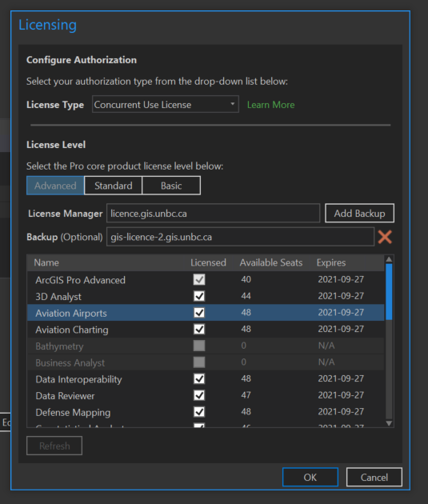The height and width of the screenshot is (504, 428).
Task: Select the Data Reviewer row name
Action: (x=66, y=396)
